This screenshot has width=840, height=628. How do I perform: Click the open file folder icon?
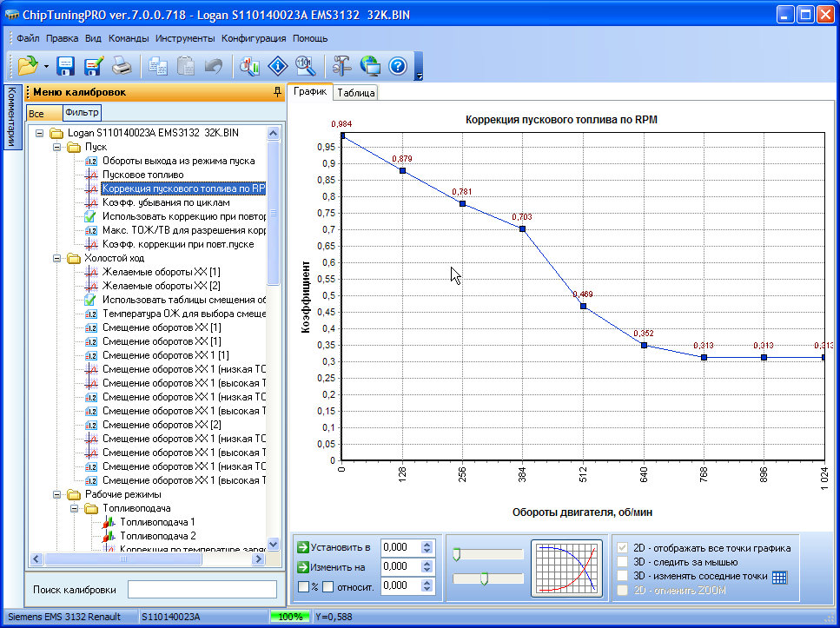point(28,66)
